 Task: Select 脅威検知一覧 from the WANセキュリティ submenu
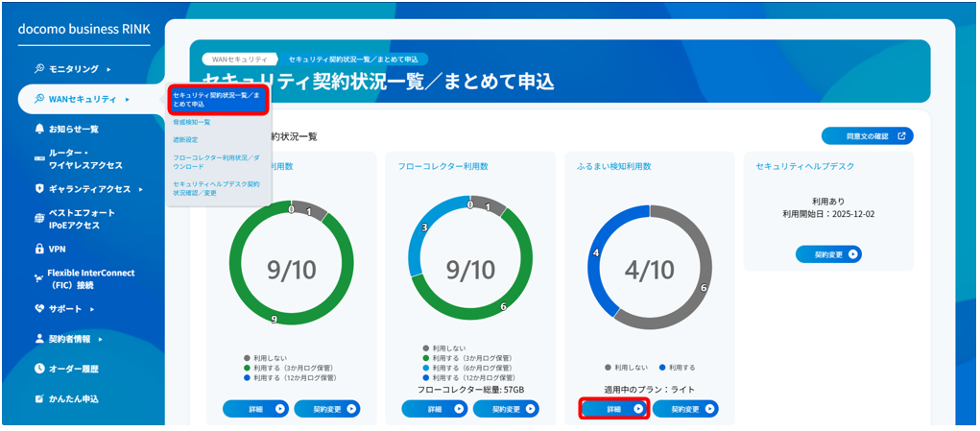coord(192,123)
